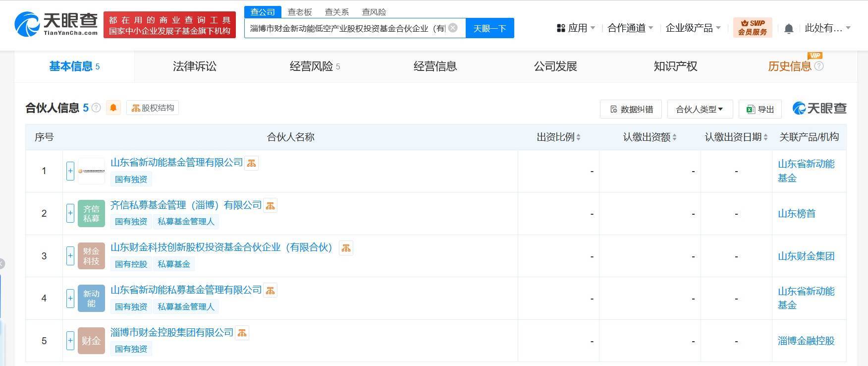Click the 天眼一下 search button

click(489, 28)
